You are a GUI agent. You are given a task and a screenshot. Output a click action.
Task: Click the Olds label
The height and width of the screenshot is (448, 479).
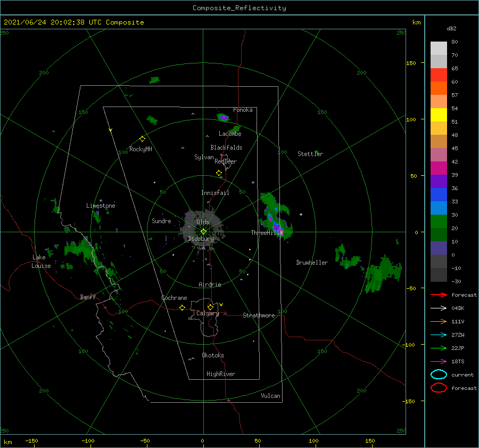pyautogui.click(x=203, y=222)
